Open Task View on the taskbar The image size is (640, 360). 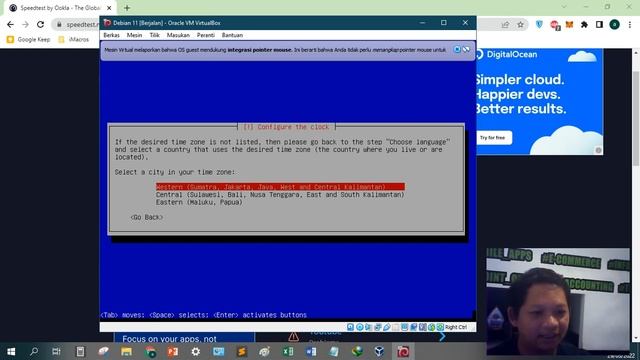[x=56, y=351]
